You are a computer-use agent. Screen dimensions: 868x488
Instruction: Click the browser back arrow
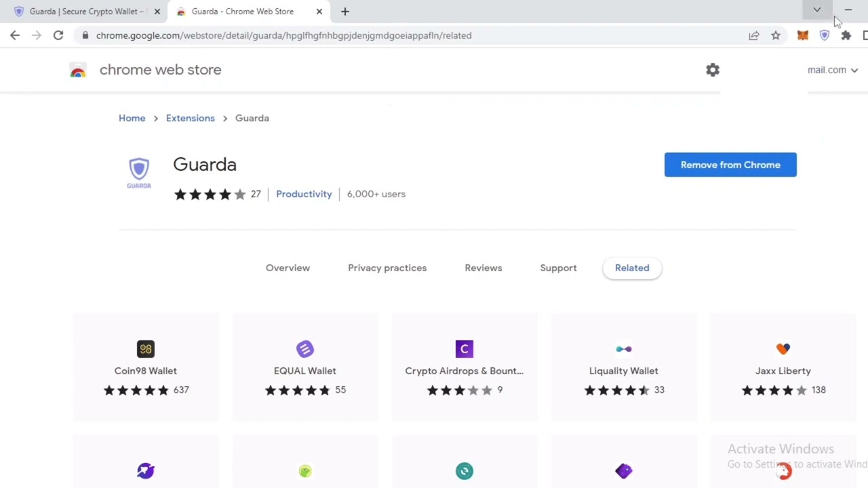(x=15, y=35)
